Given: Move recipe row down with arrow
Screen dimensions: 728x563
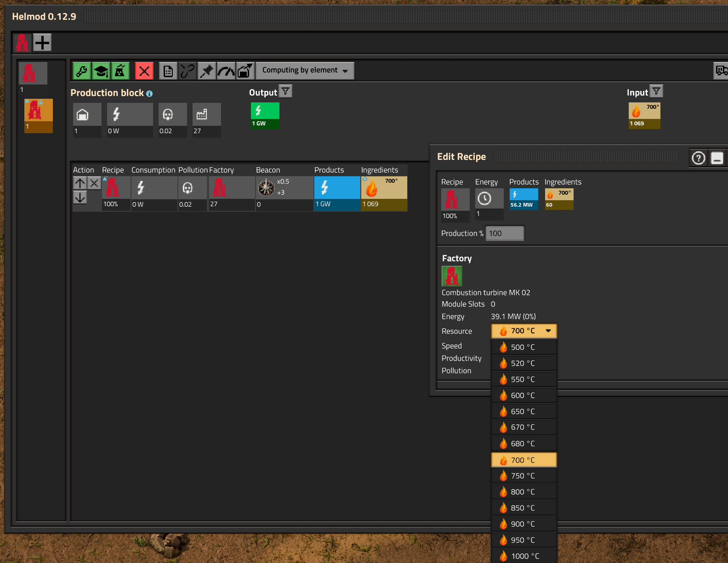Looking at the screenshot, I should [x=80, y=197].
